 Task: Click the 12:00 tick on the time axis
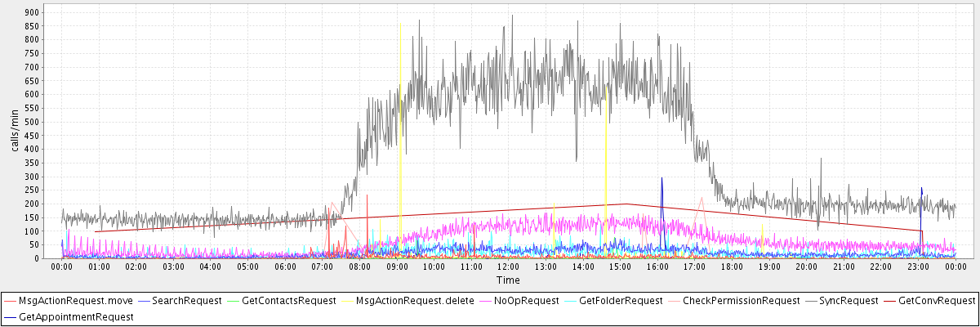(508, 267)
